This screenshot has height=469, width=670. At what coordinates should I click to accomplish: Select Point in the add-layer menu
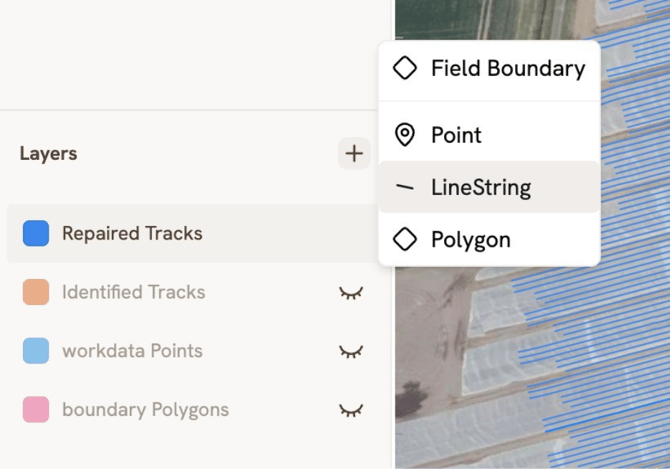click(x=456, y=135)
